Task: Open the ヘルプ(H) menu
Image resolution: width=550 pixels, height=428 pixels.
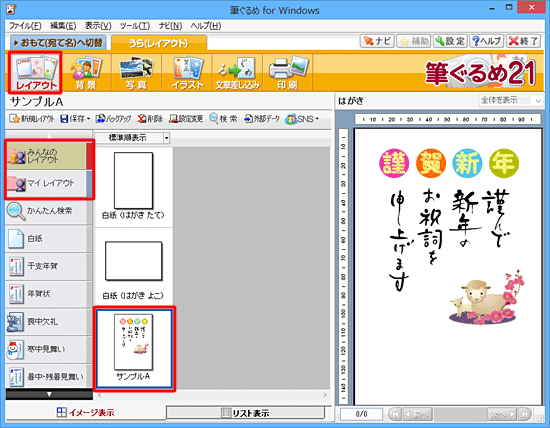Action: [206, 26]
